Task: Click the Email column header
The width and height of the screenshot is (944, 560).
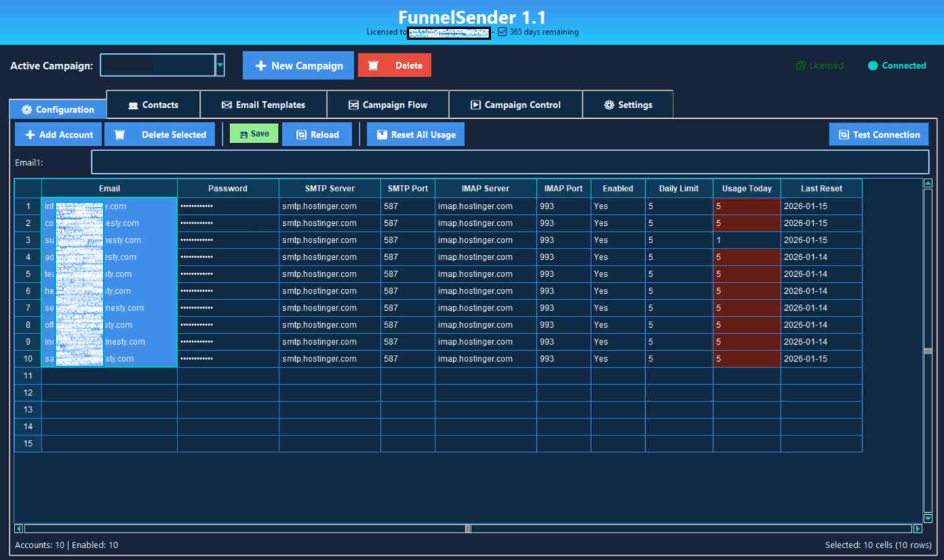Action: pyautogui.click(x=110, y=188)
